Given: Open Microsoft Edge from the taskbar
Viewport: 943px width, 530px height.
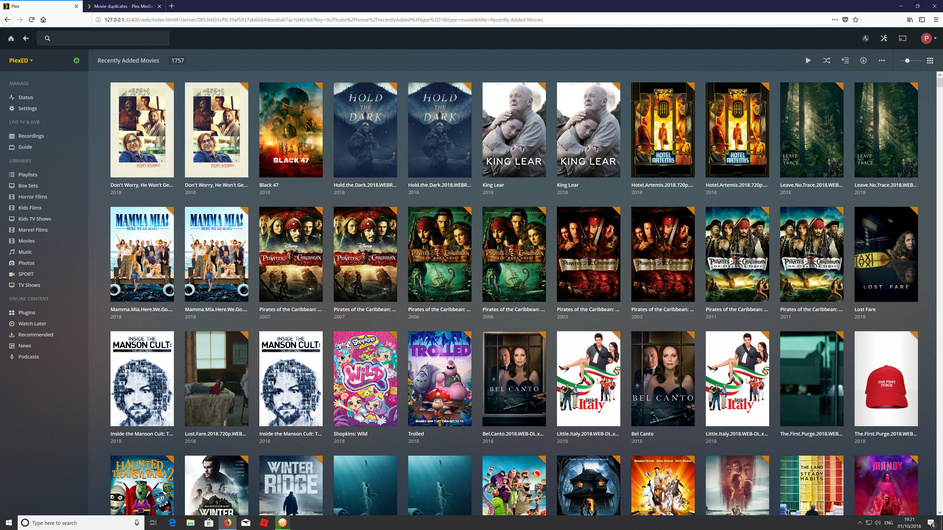Looking at the screenshot, I should coord(172,523).
